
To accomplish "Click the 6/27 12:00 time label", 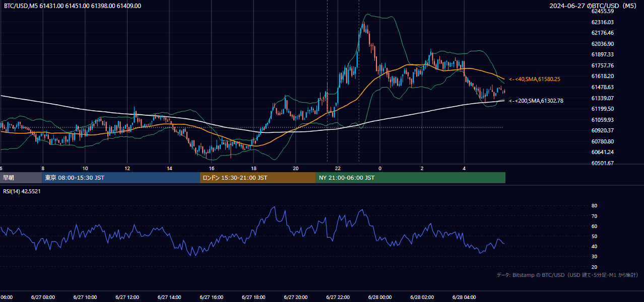I will pos(127,297).
